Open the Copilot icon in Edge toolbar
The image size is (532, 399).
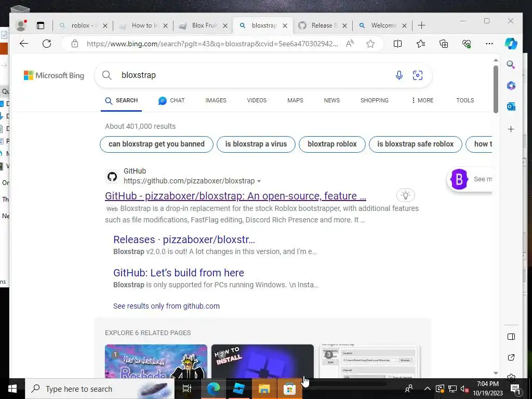(511, 44)
